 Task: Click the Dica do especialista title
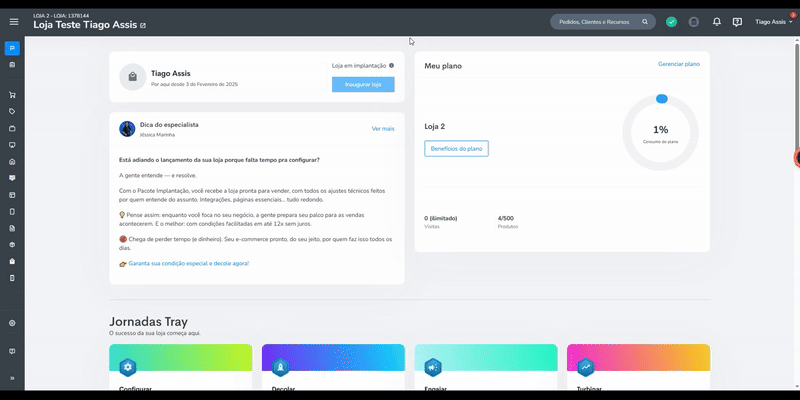tap(169, 124)
